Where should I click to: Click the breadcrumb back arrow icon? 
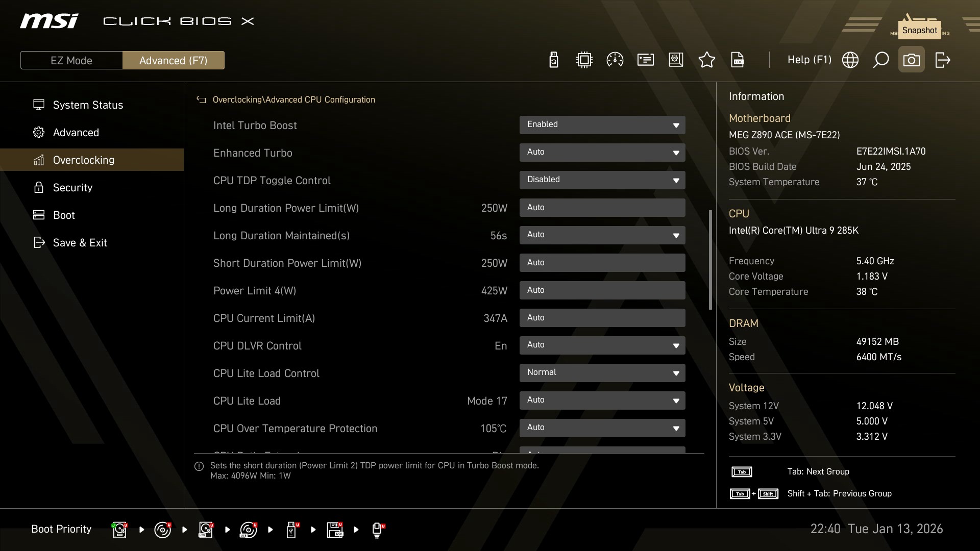point(201,100)
